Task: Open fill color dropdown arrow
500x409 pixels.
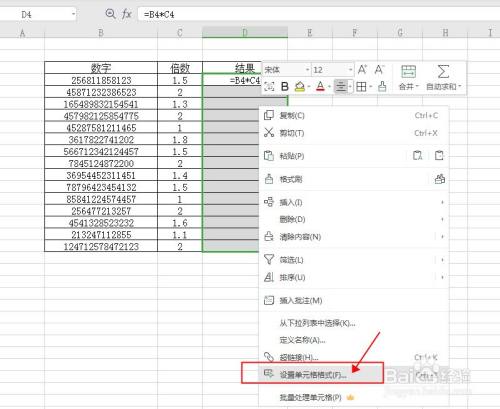Action: click(x=309, y=87)
